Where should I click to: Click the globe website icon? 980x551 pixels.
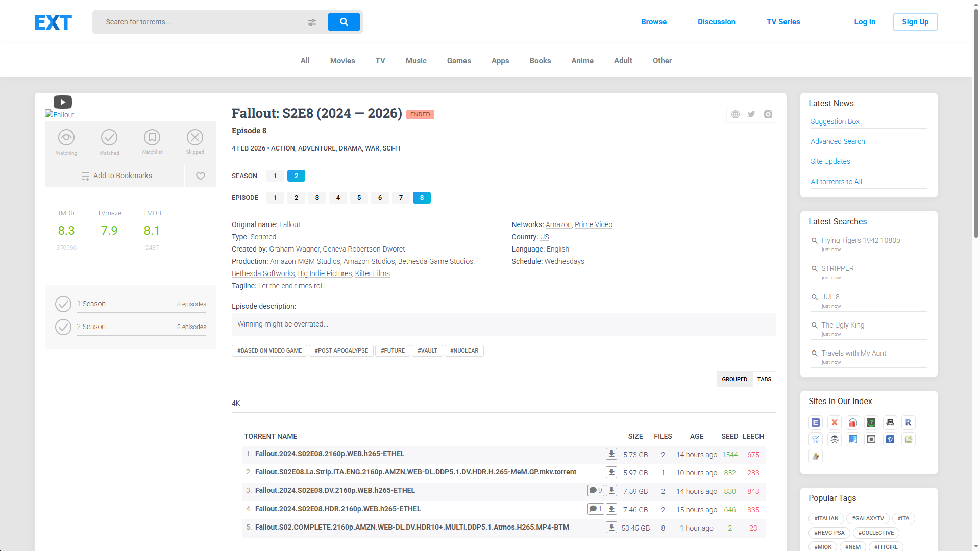click(736, 114)
